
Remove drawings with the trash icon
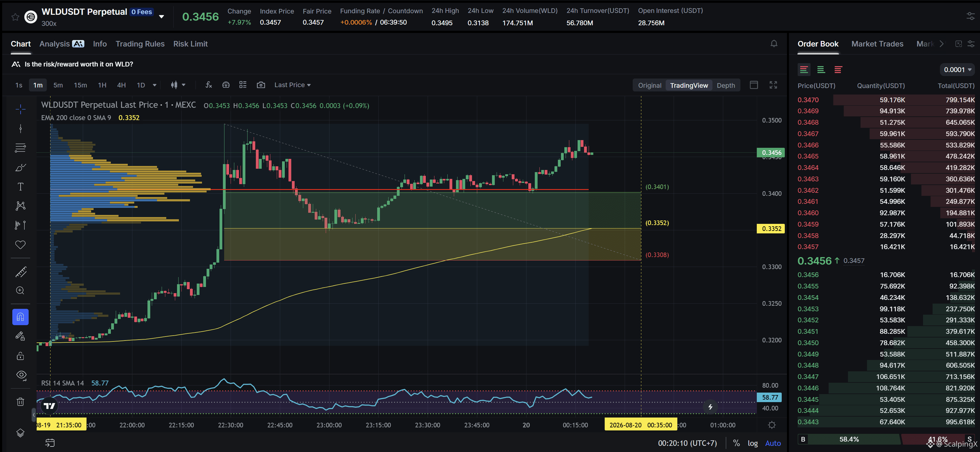[x=21, y=402]
